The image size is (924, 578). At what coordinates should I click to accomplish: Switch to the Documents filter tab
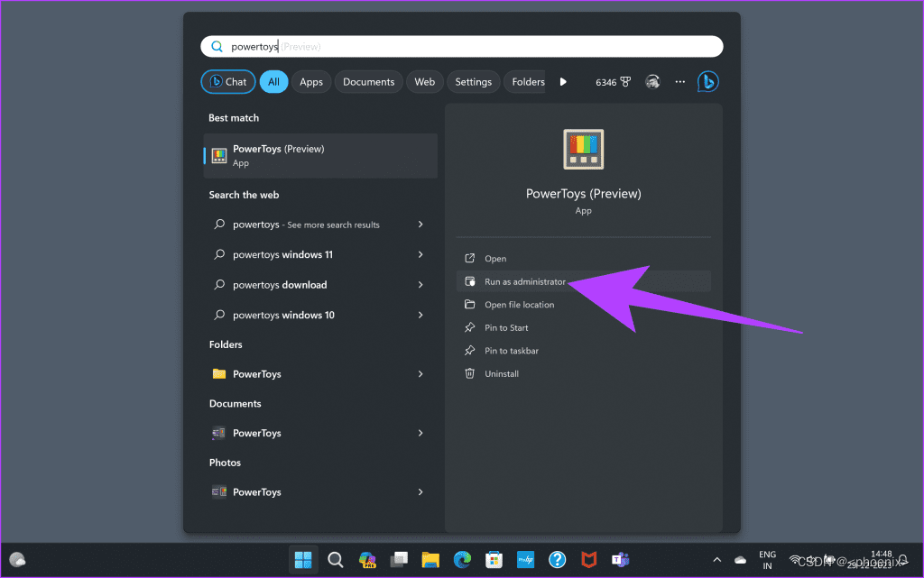[x=369, y=82]
